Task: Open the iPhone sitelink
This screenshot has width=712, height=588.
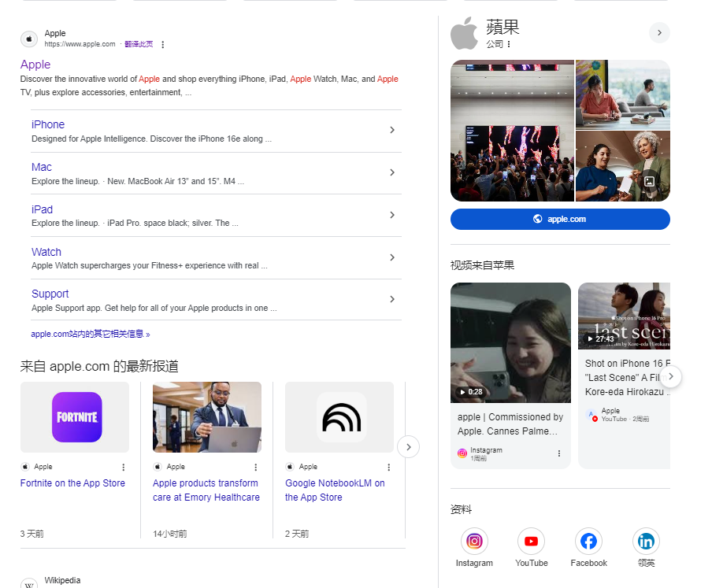Action: tap(48, 124)
